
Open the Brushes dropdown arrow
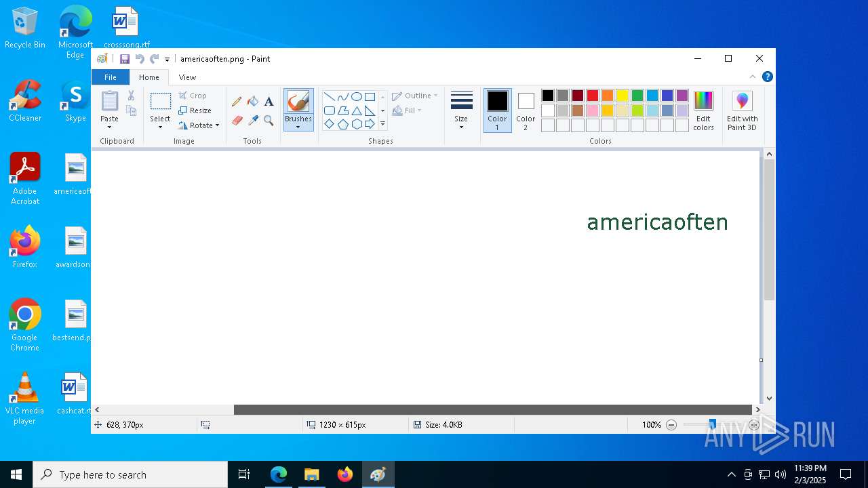pos(298,127)
